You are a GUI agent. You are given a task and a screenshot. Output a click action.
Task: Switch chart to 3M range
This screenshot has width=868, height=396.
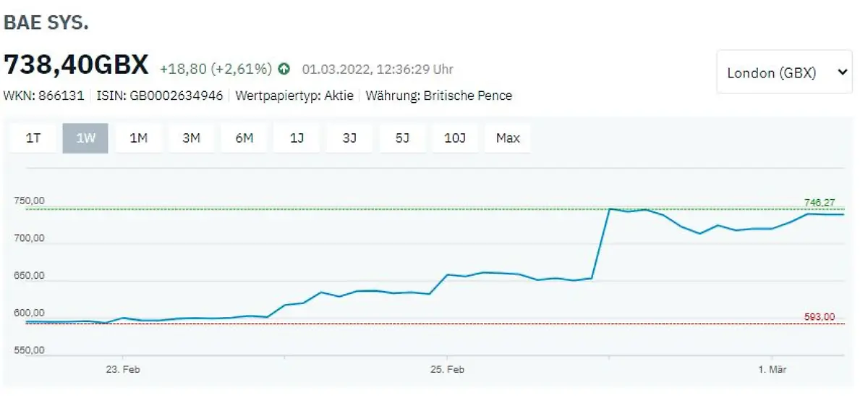click(191, 138)
